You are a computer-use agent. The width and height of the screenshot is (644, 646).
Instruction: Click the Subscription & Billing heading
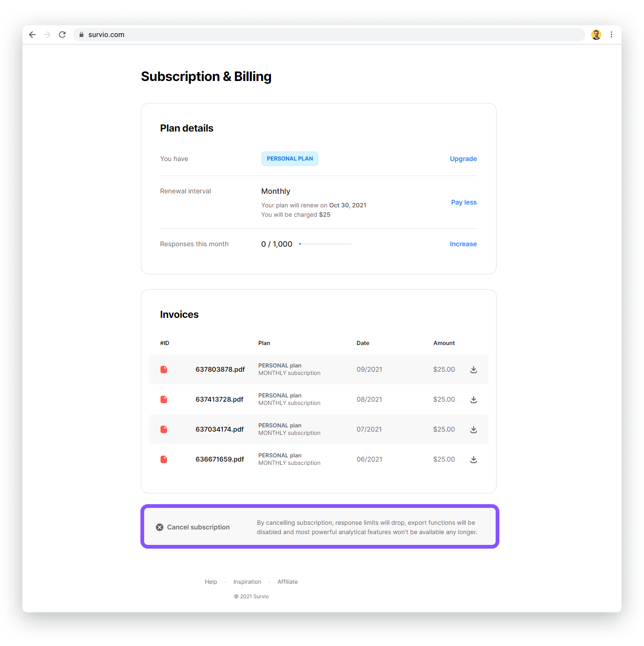point(206,77)
